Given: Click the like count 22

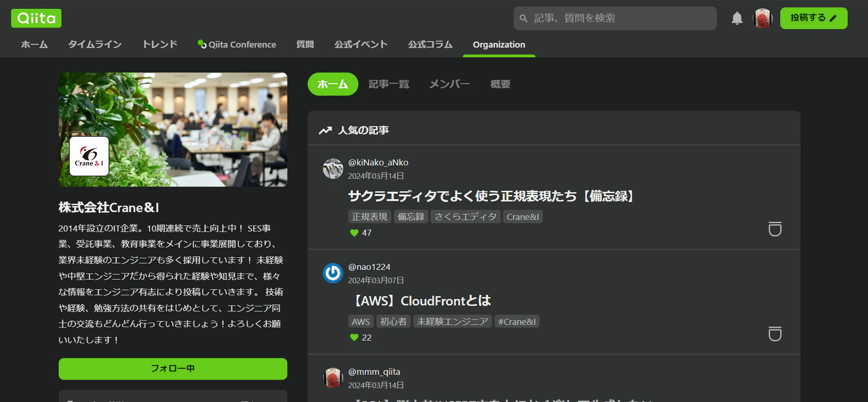Looking at the screenshot, I should tap(367, 338).
